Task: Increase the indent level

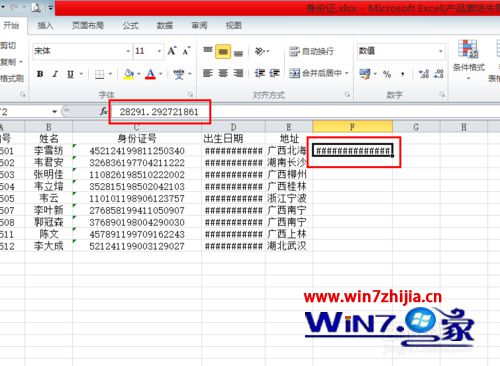Action: [x=275, y=73]
